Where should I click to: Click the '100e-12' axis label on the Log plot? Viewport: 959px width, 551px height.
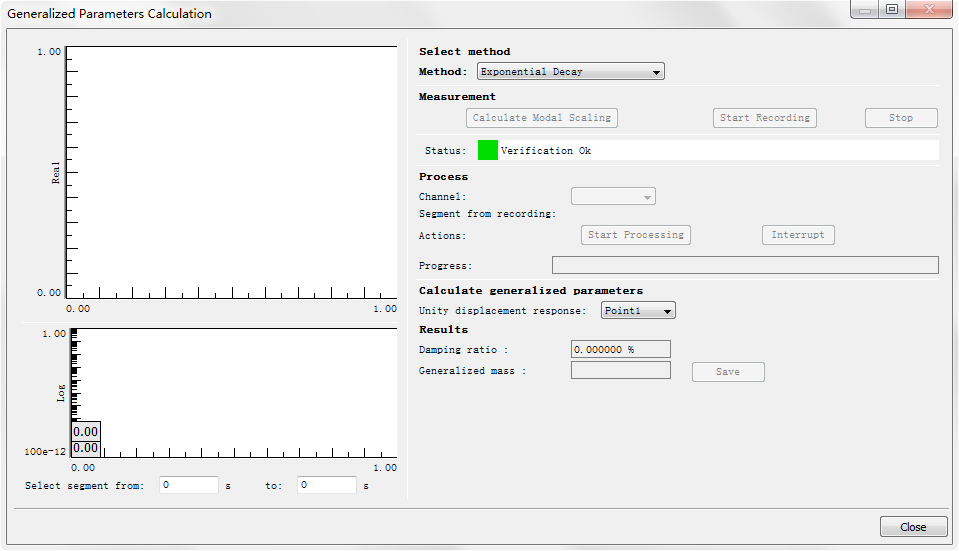[x=45, y=451]
